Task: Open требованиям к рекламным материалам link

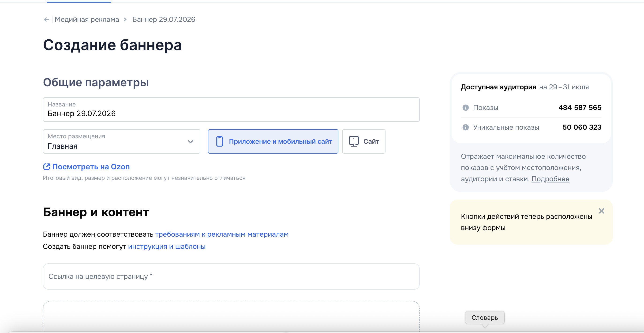Action: click(222, 234)
